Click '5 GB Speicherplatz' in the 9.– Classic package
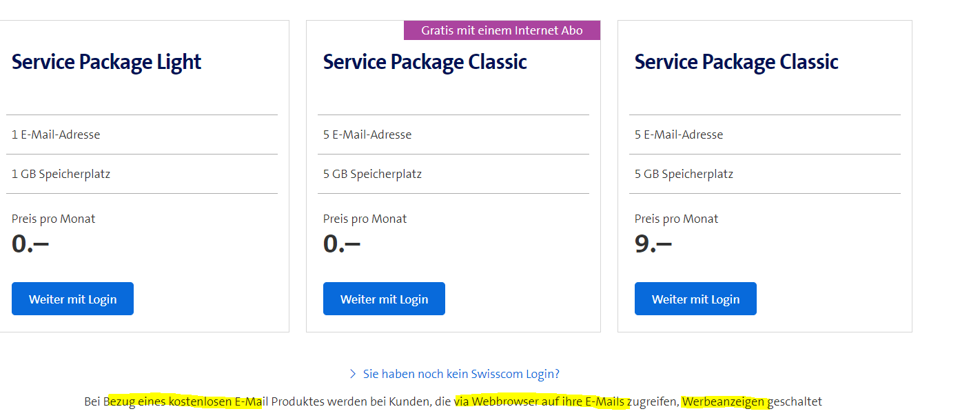980x418 pixels. coord(684,175)
